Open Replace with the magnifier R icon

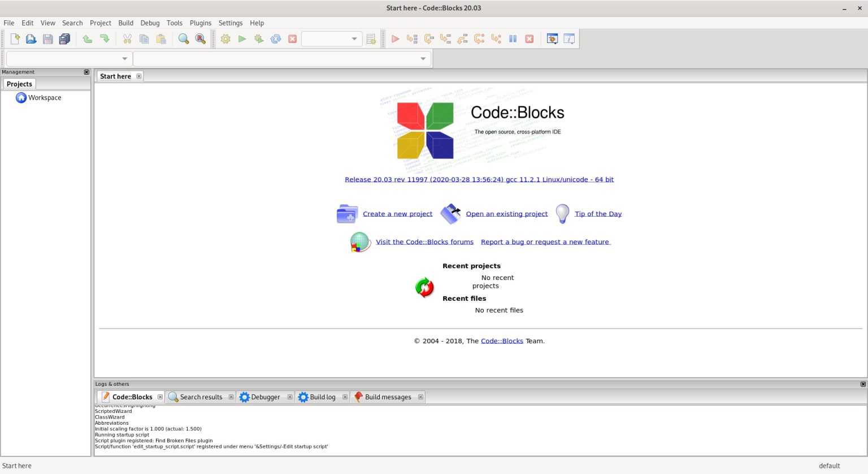point(201,39)
